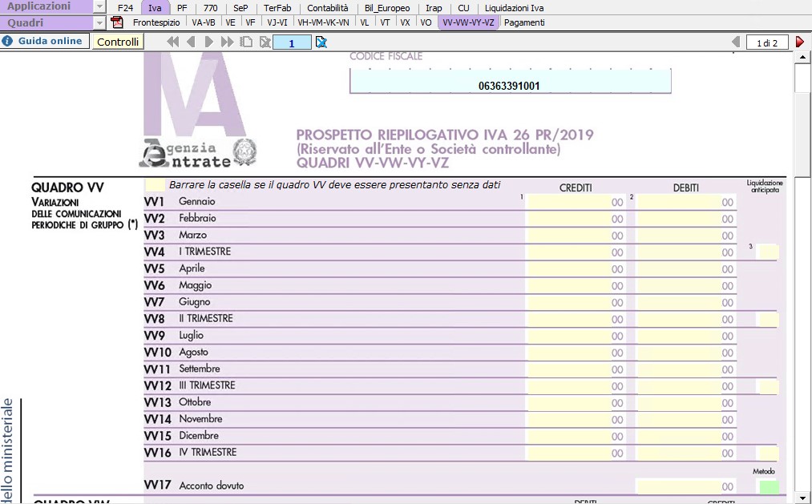The image size is (812, 504).
Task: Open the VH-VM-VK-VN quadro tab
Action: coord(324,22)
